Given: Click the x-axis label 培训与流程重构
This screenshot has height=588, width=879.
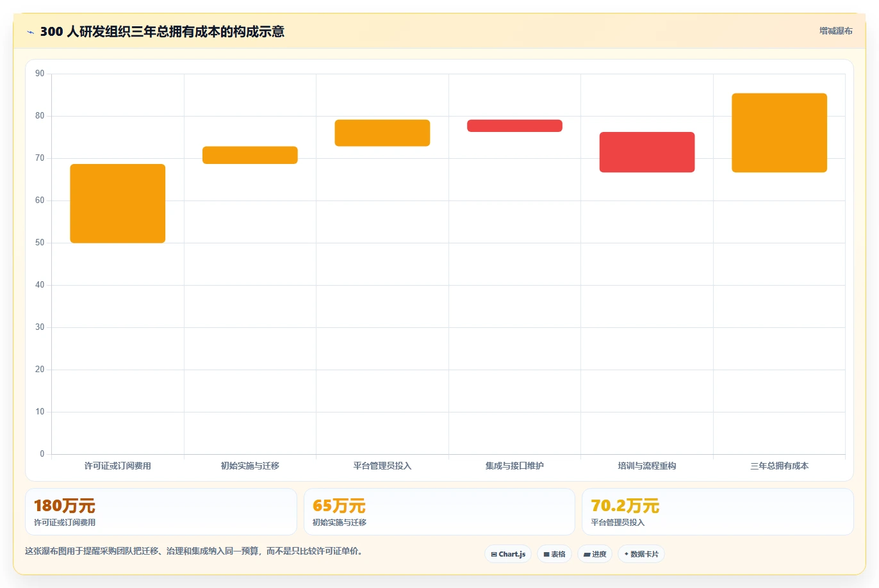Looking at the screenshot, I should click(x=647, y=466).
